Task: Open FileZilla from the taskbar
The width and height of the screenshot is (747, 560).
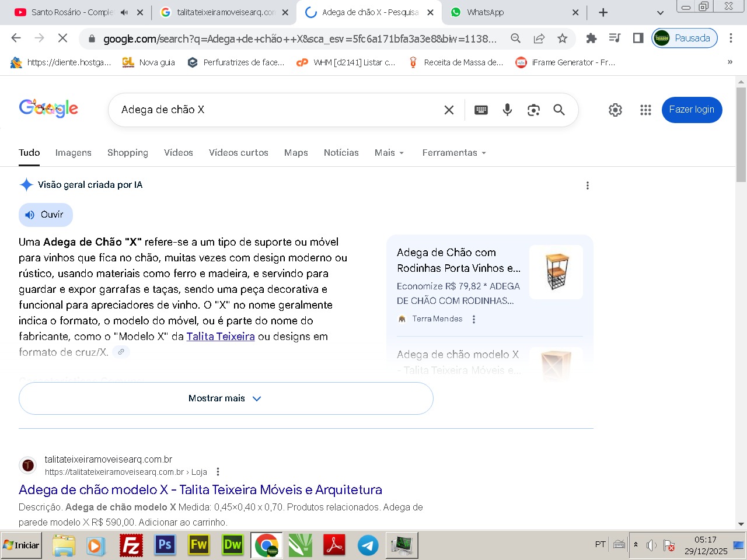Action: 131,545
